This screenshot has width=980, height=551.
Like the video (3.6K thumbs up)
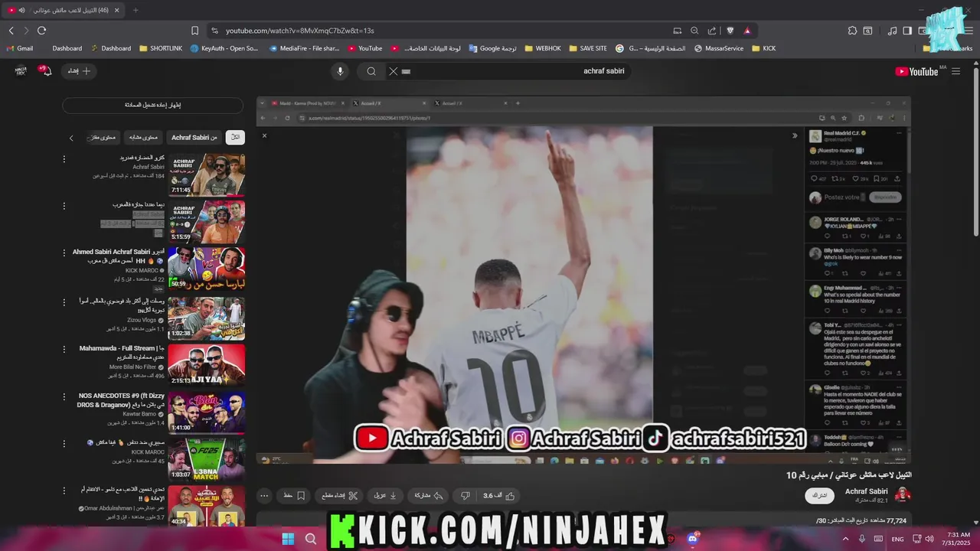point(498,496)
